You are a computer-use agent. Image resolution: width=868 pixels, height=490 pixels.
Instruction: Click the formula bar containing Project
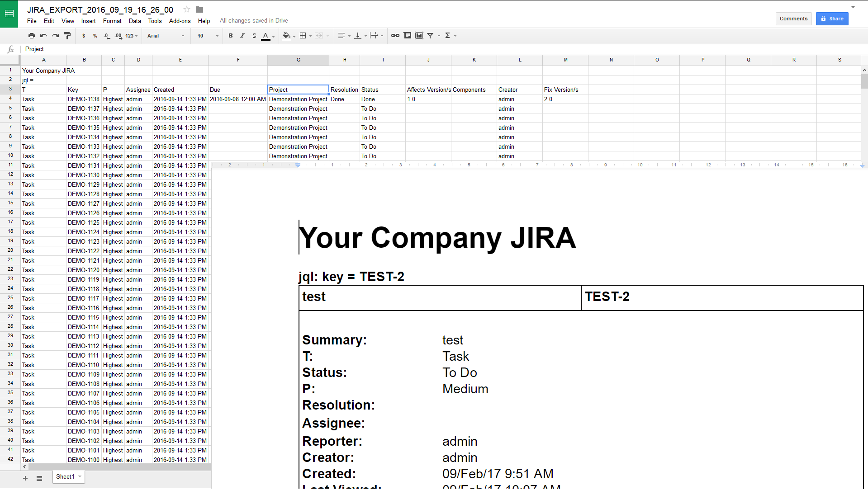pos(443,49)
